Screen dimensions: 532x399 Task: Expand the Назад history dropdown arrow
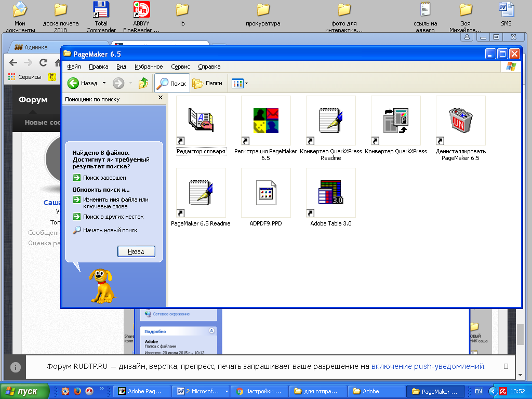tap(104, 83)
